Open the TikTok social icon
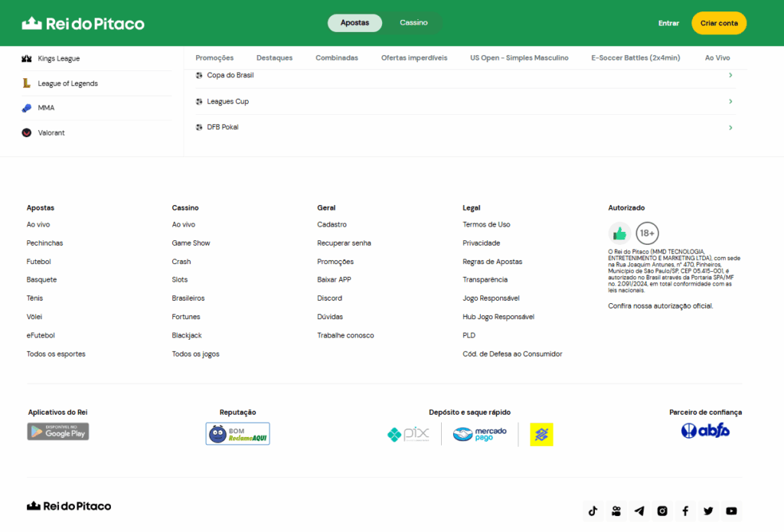The width and height of the screenshot is (784, 532). [593, 511]
